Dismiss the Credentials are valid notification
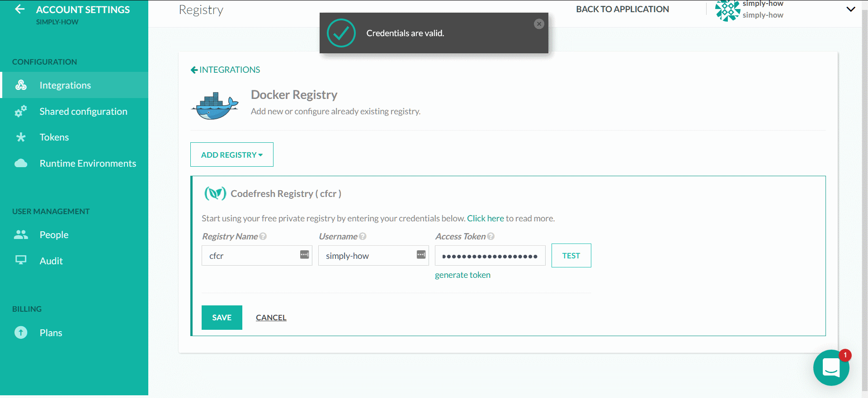This screenshot has width=868, height=398. click(539, 24)
